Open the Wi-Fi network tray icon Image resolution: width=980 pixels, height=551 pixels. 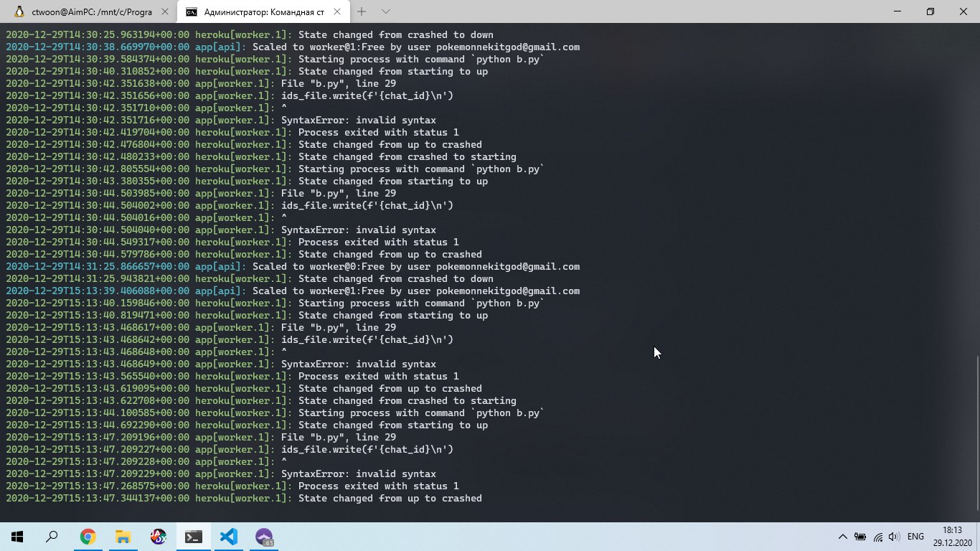(877, 537)
